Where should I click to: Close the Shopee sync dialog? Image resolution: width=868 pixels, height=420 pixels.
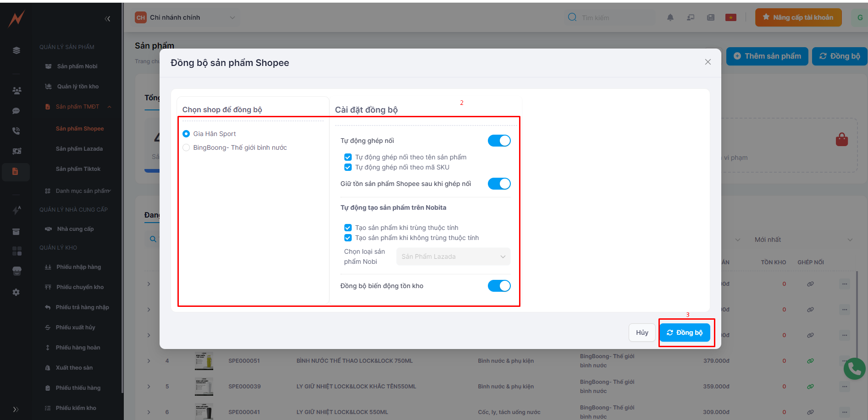tap(708, 62)
